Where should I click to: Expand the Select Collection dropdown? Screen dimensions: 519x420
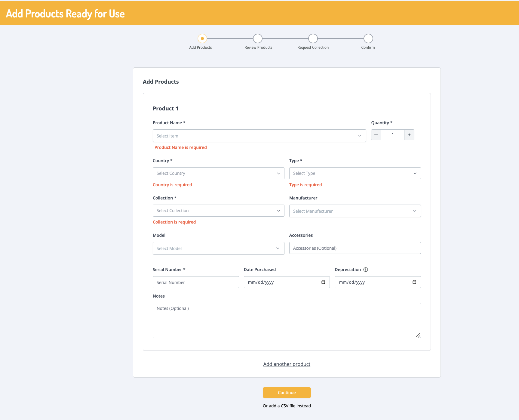pos(218,211)
